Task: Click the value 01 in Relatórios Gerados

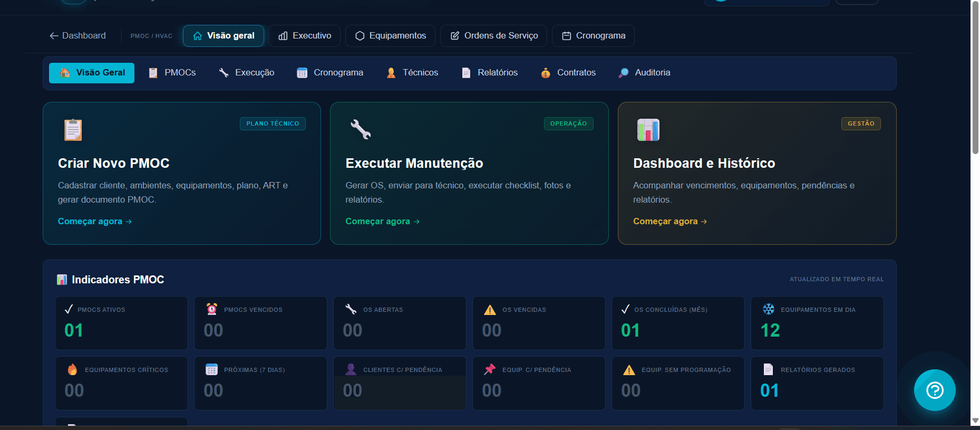Action: pos(770,390)
